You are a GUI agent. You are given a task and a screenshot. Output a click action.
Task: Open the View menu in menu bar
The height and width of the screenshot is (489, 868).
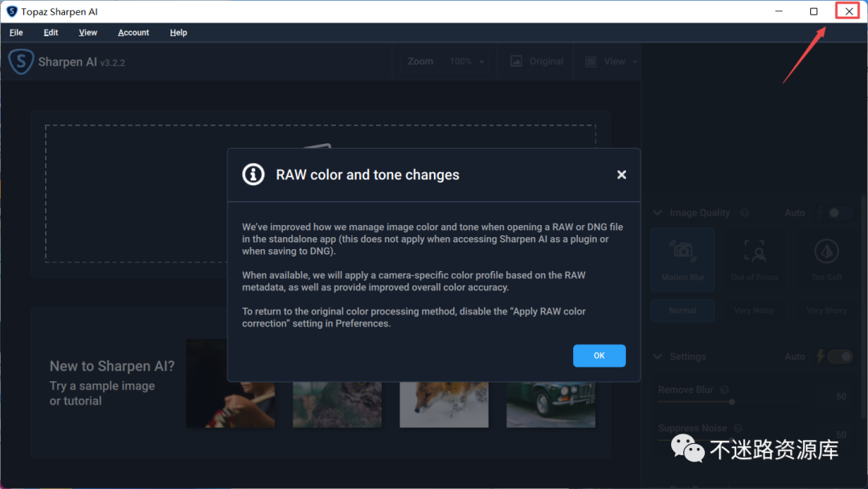(x=88, y=33)
